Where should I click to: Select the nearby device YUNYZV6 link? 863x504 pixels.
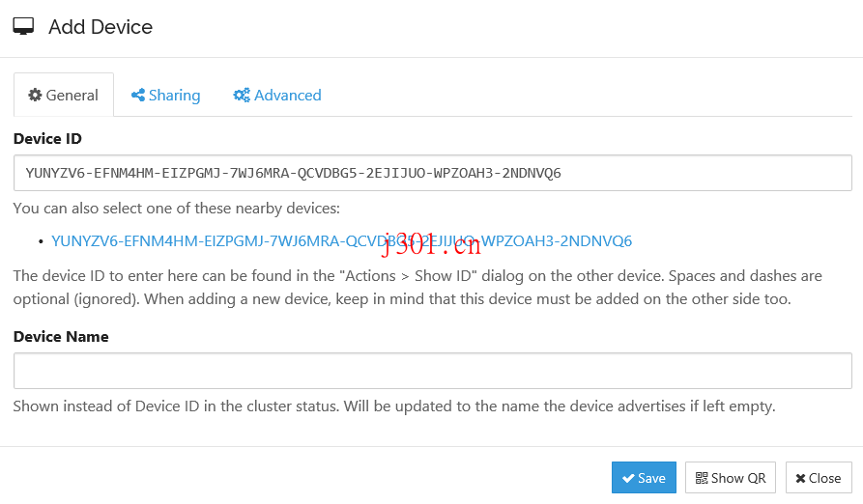[341, 240]
